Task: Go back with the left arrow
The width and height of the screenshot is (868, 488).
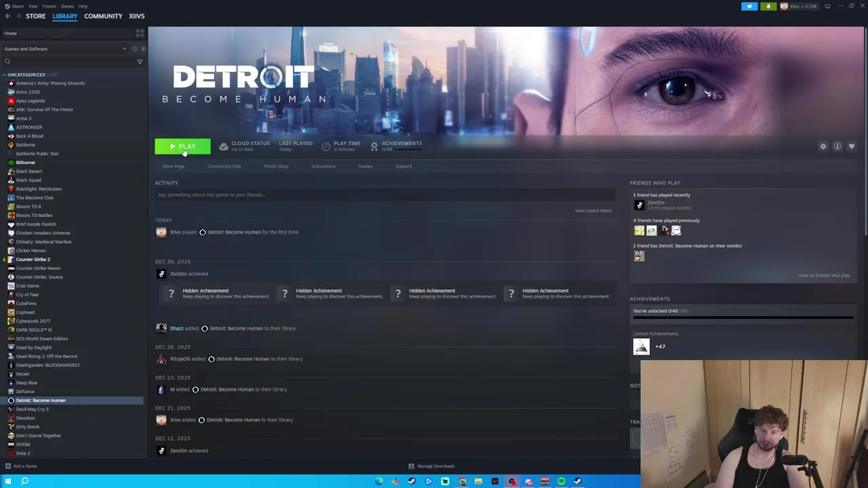Action: pos(7,16)
